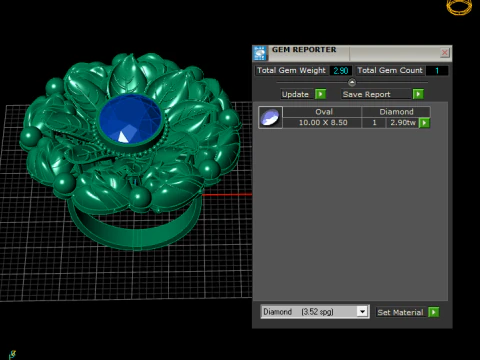Image resolution: width=480 pixels, height=360 pixels.
Task: Click the yellow wireframe ring icon
Action: [x=459, y=7]
